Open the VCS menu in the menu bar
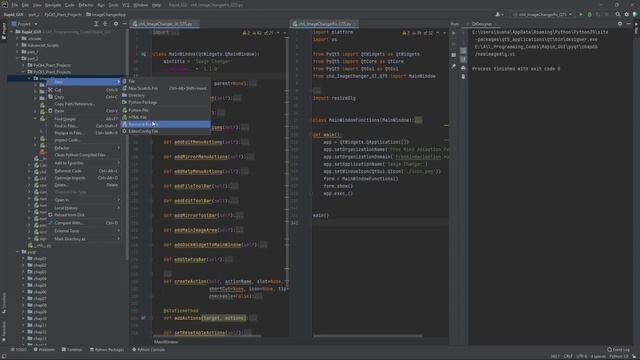This screenshot has width=640, height=360. 126,5
